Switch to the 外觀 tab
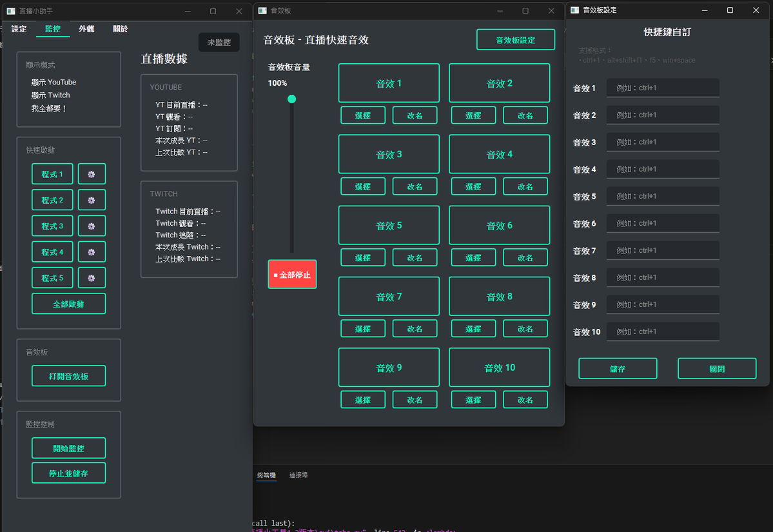 [x=86, y=29]
